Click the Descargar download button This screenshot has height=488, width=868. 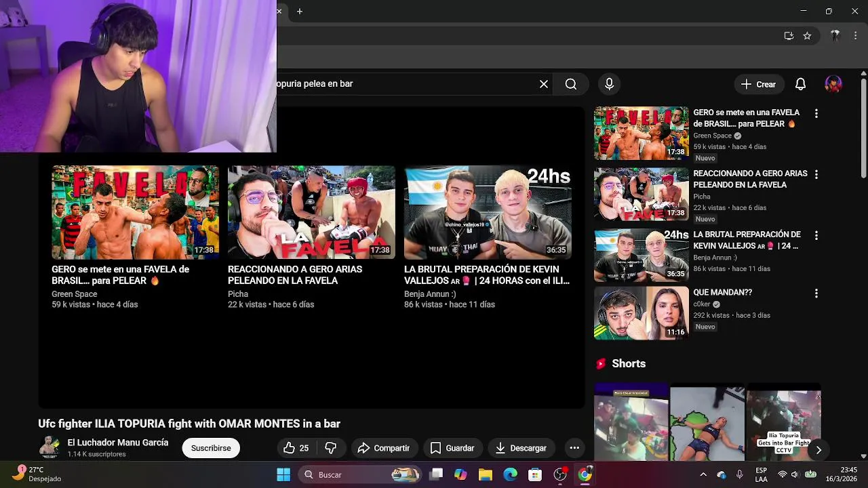click(x=521, y=448)
